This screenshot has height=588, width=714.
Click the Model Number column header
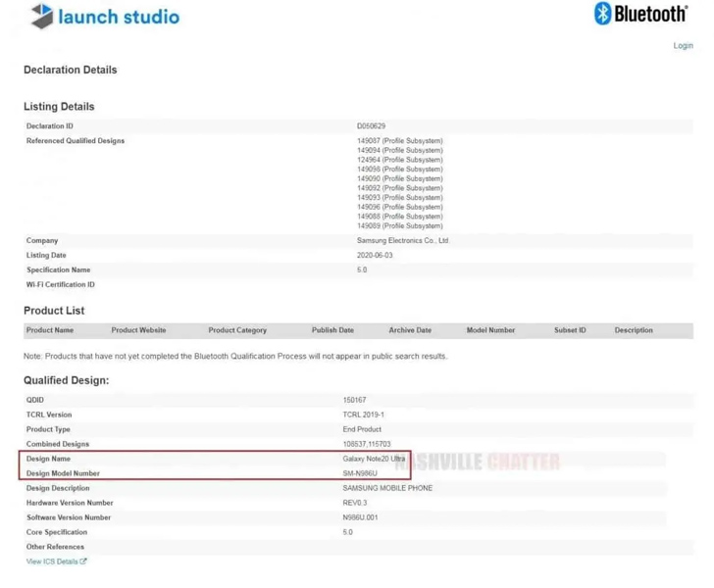coord(490,330)
